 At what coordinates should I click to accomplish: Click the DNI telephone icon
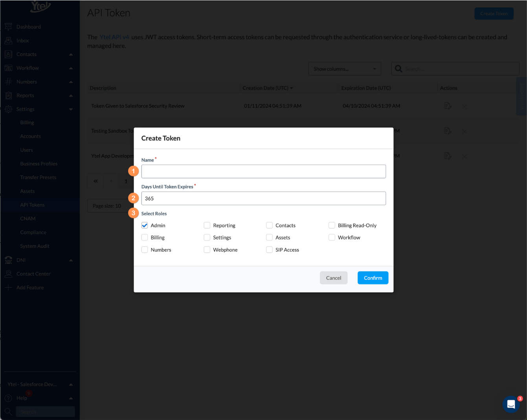8,260
